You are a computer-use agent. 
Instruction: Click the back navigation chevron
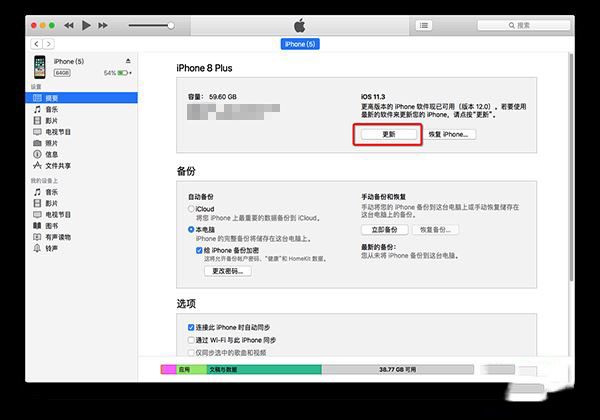point(37,44)
